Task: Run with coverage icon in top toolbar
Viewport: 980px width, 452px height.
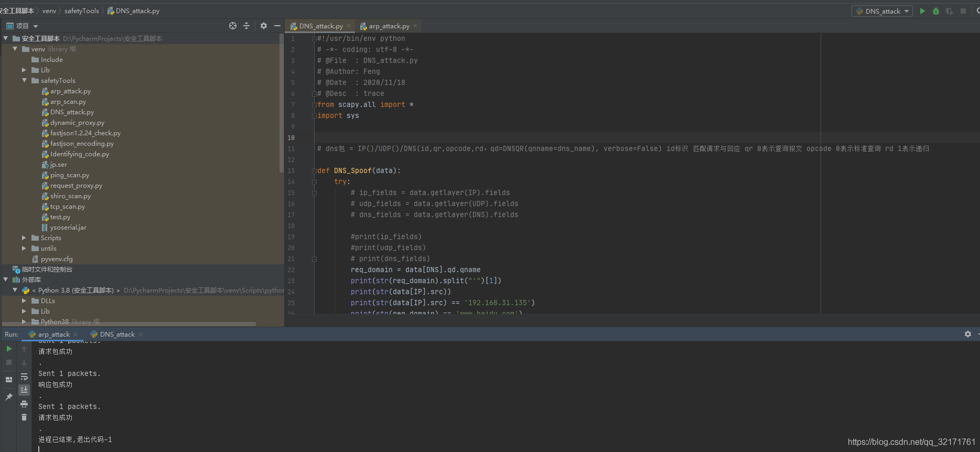Action: [950, 11]
